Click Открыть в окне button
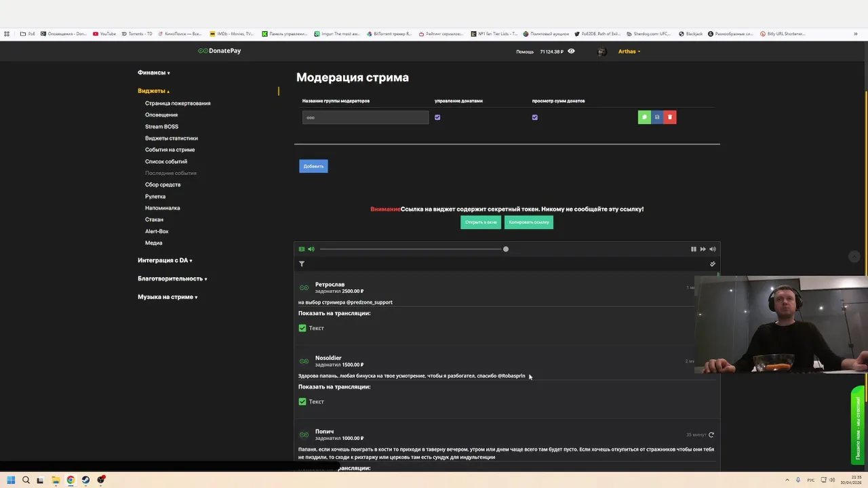868x488 pixels. [481, 222]
